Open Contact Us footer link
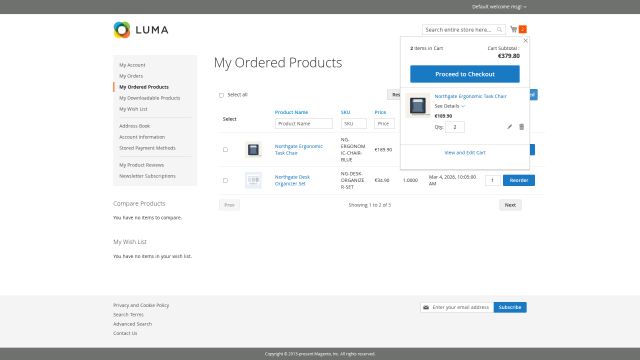This screenshot has height=360, width=640. click(x=125, y=333)
